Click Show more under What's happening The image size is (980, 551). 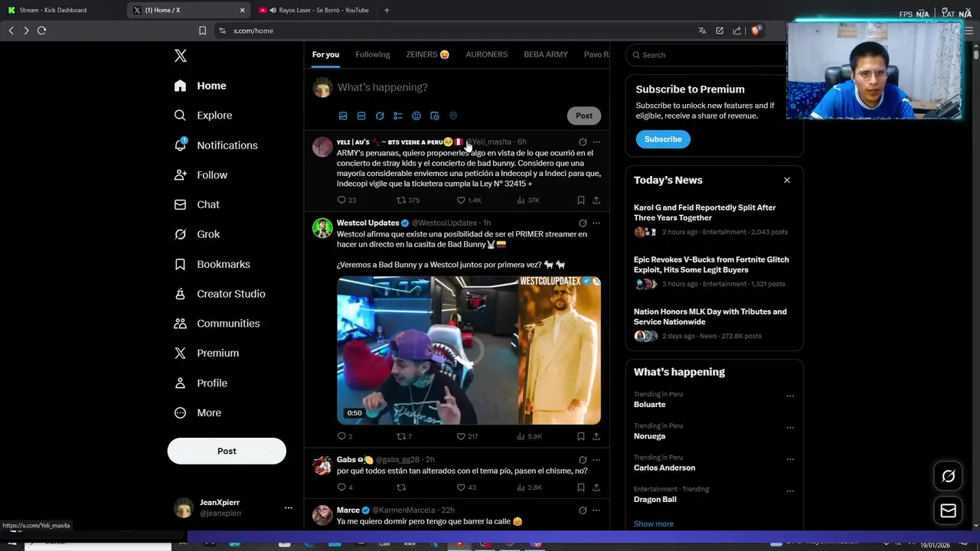[654, 524]
